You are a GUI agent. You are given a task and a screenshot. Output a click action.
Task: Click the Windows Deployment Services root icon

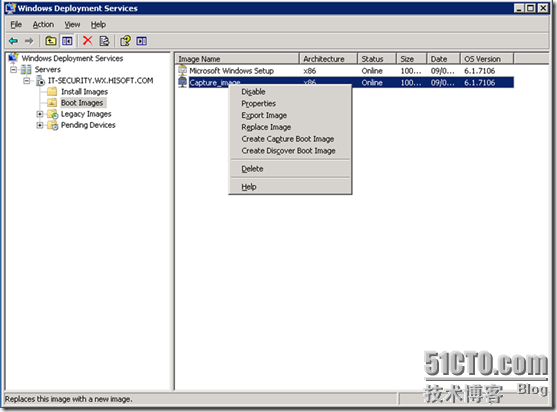click(13, 58)
